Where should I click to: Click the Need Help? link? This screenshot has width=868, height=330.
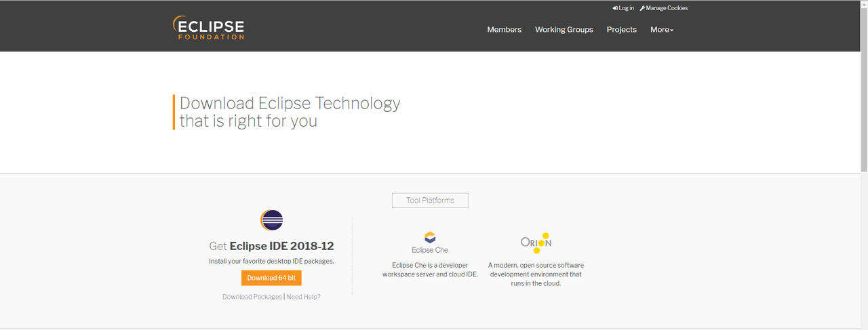coord(303,297)
